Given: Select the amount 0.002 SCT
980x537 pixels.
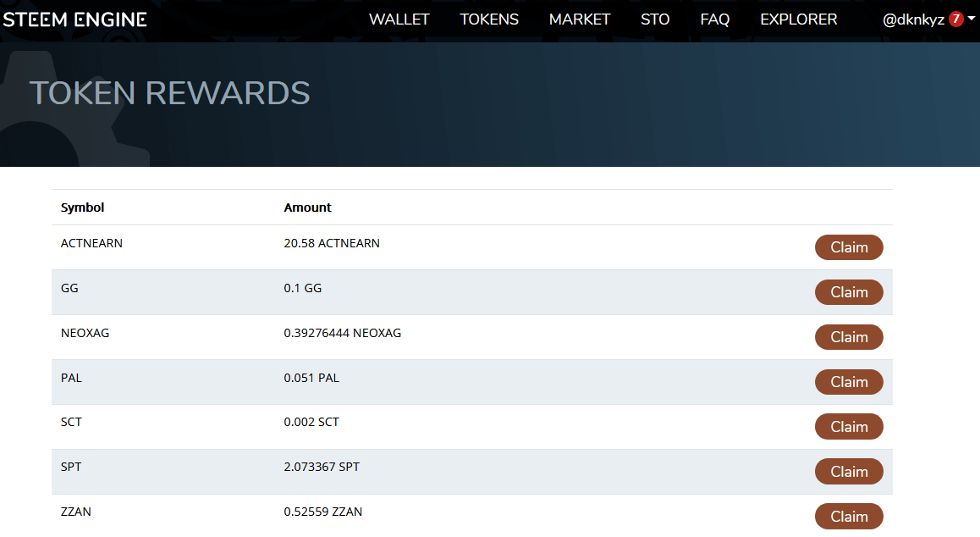Looking at the screenshot, I should 311,422.
